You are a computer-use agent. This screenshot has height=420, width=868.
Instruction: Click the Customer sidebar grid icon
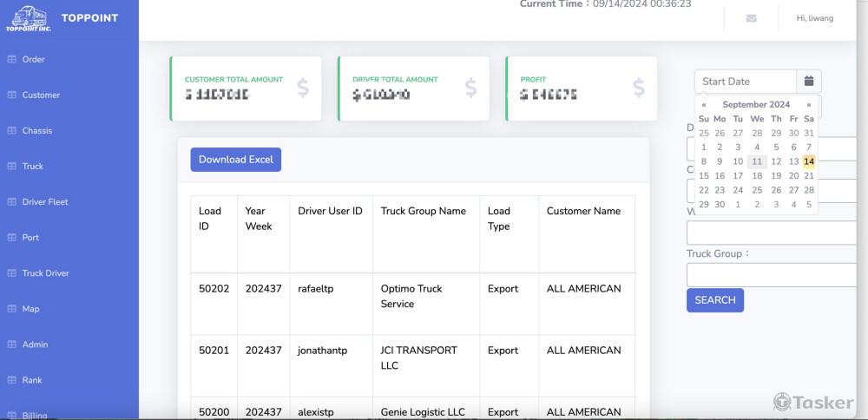pos(11,95)
